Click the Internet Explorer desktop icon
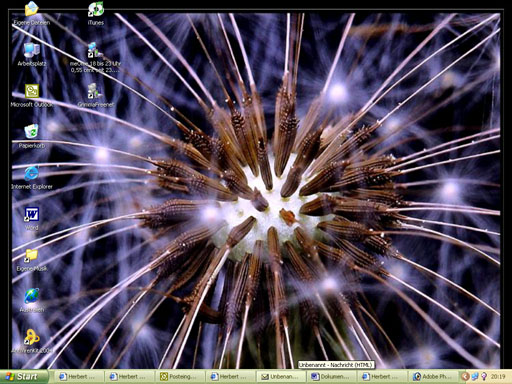This screenshot has height=384, width=512. pos(32,177)
